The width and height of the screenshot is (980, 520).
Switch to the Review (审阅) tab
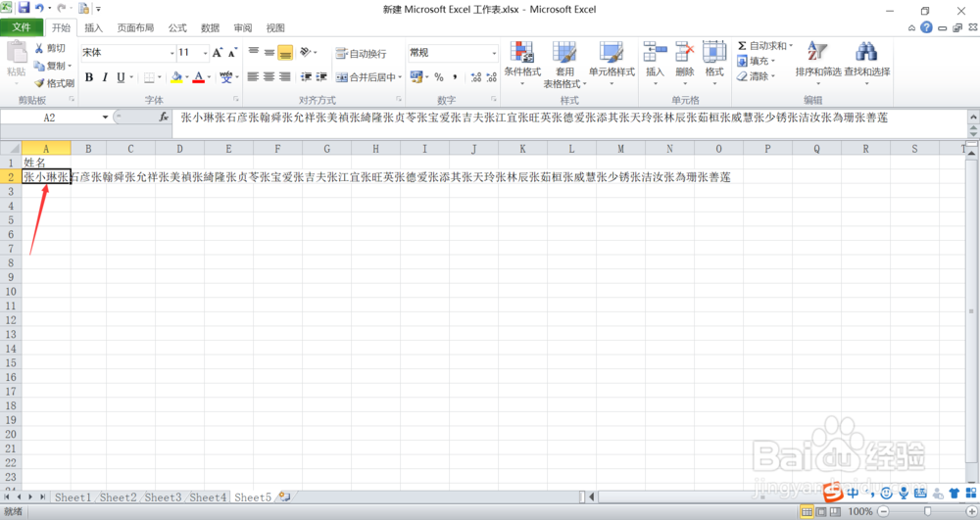[x=242, y=28]
